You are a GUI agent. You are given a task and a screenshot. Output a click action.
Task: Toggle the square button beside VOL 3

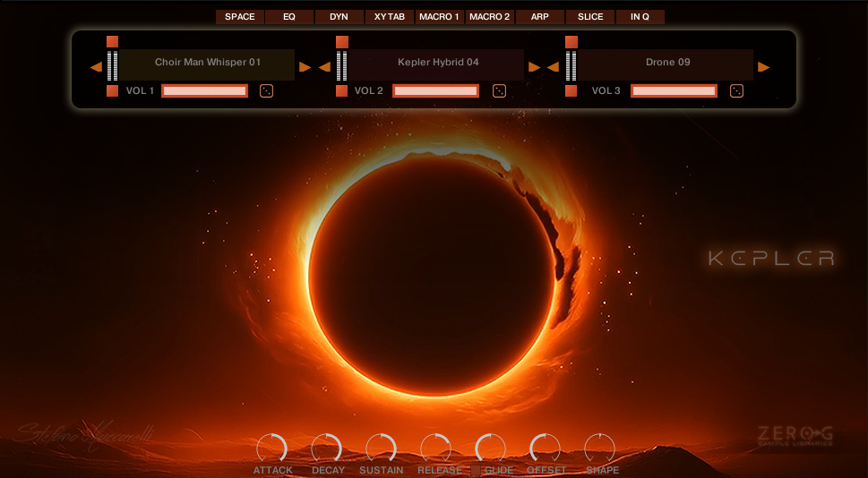coord(571,90)
